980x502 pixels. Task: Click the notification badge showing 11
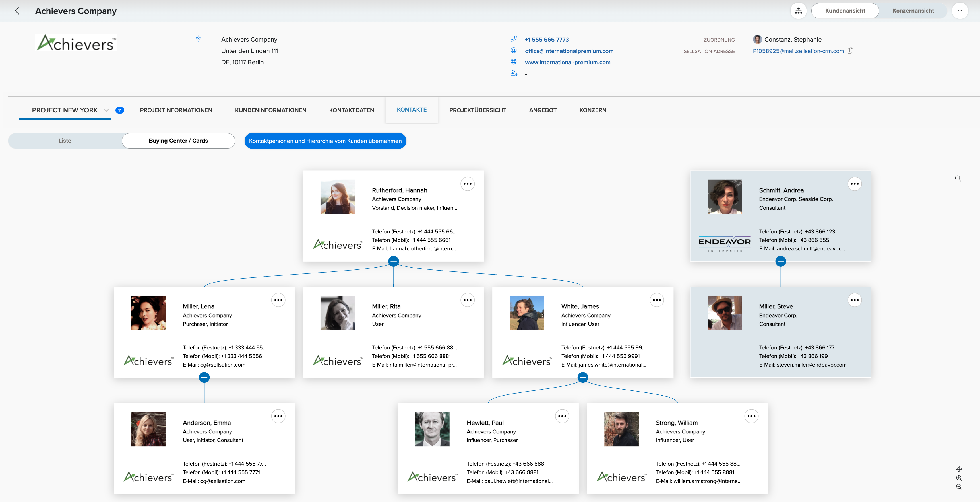(120, 110)
